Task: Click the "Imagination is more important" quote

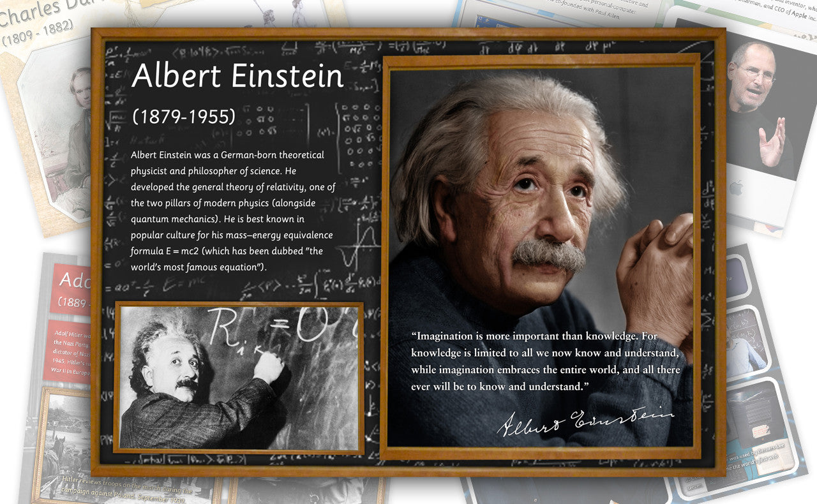Action: point(545,361)
